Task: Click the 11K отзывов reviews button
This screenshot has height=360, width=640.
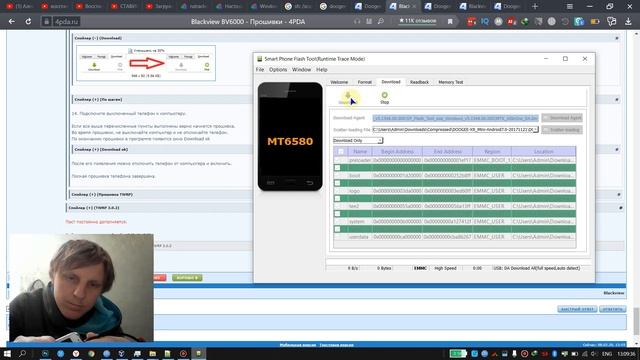Action: [417, 21]
